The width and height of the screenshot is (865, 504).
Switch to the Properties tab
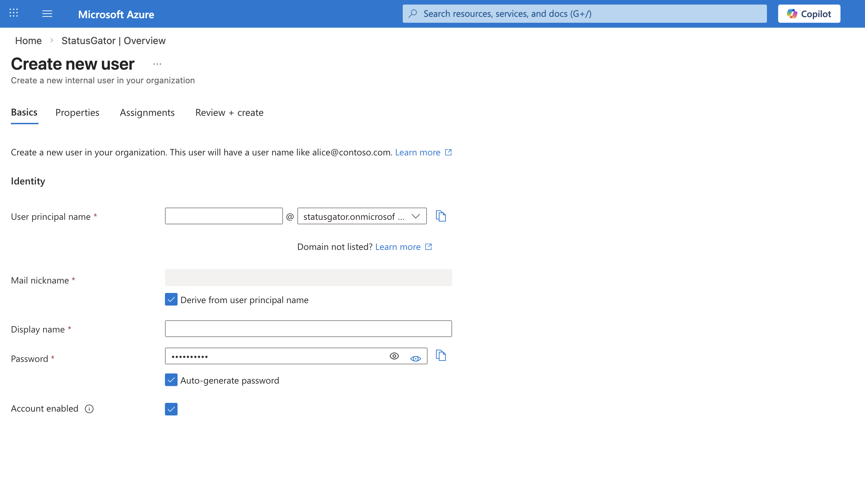tap(77, 113)
